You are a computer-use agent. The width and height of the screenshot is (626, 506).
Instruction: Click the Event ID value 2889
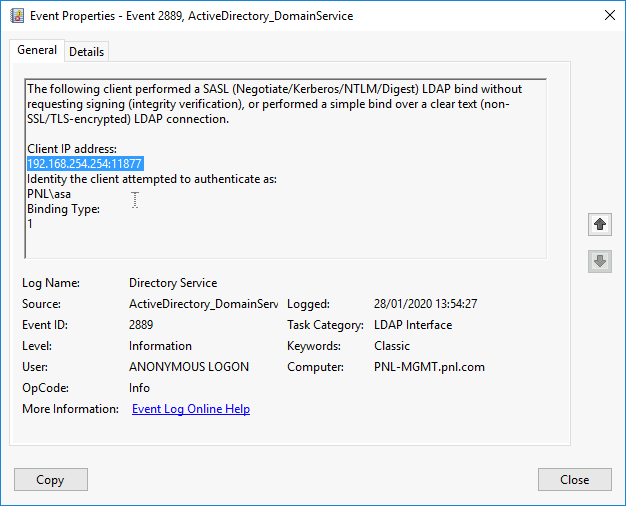coord(141,325)
